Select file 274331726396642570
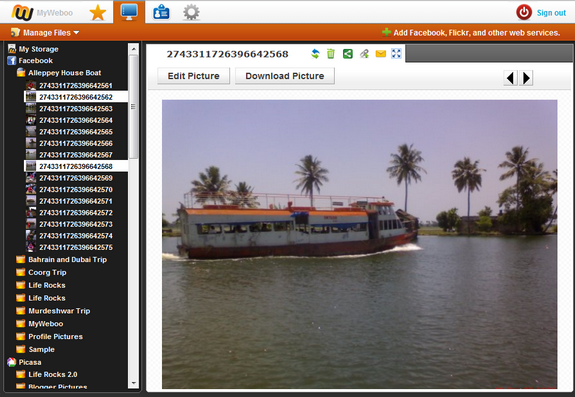Viewport: 575px width, 397px height. click(x=76, y=190)
